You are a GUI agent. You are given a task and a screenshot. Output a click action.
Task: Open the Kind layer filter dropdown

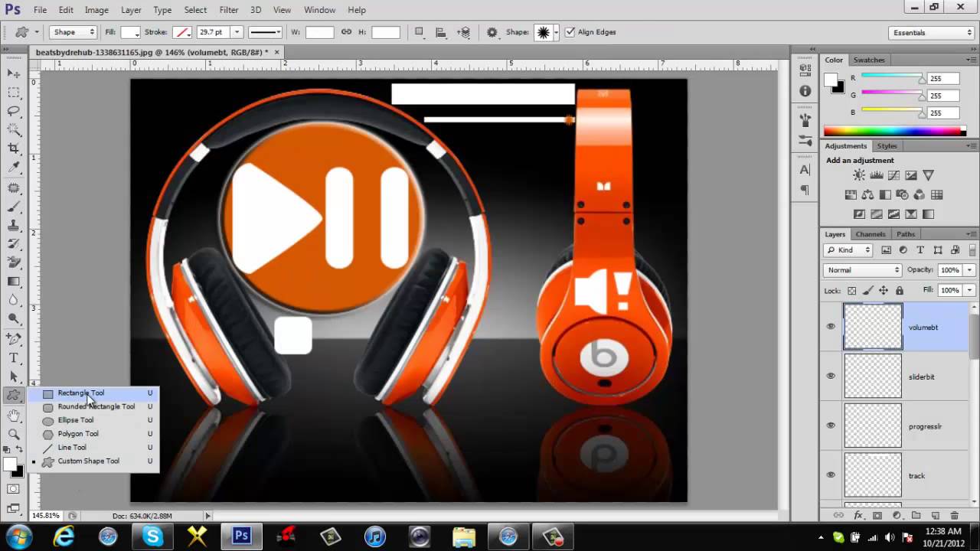[x=849, y=250]
